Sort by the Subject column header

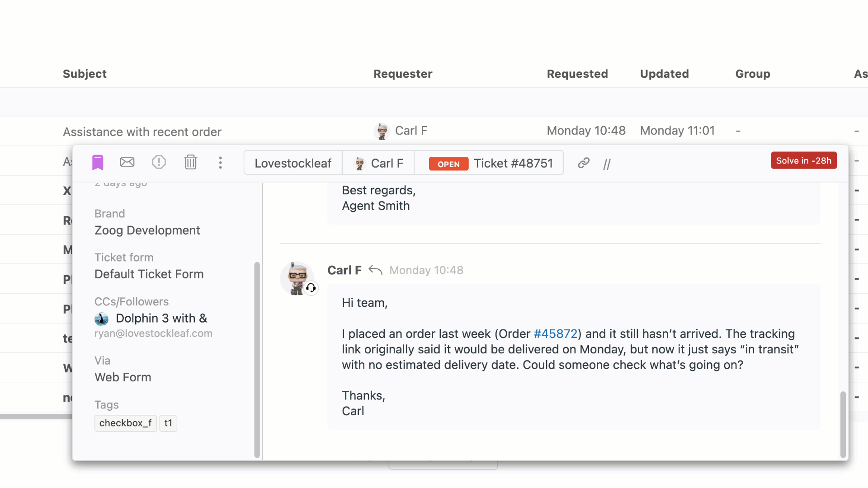pyautogui.click(x=85, y=74)
